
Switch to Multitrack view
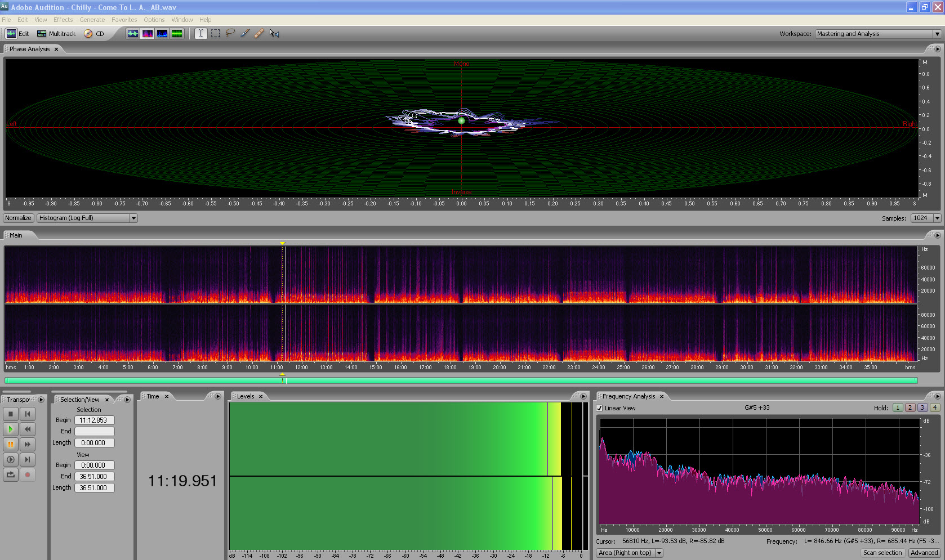56,34
